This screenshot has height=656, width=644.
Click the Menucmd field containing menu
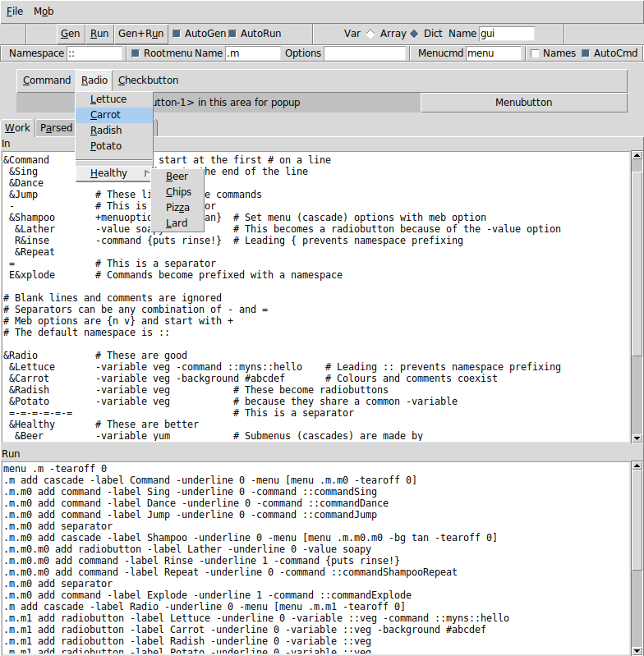(x=494, y=53)
